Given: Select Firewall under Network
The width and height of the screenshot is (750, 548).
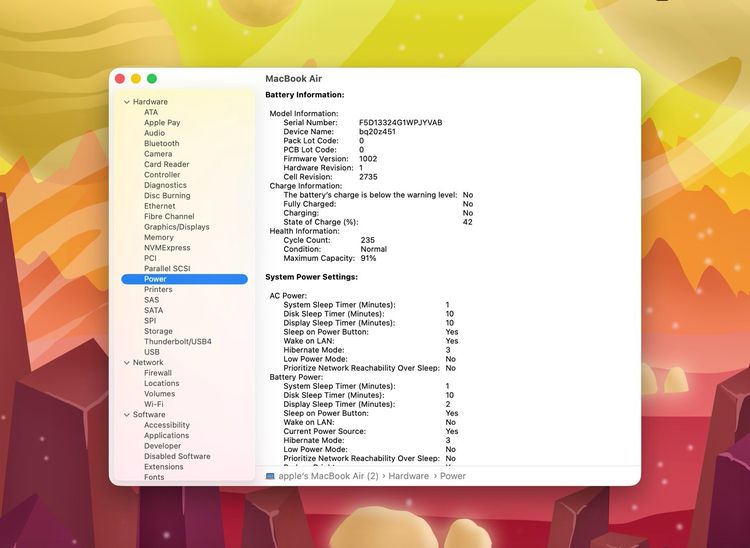Looking at the screenshot, I should [157, 373].
